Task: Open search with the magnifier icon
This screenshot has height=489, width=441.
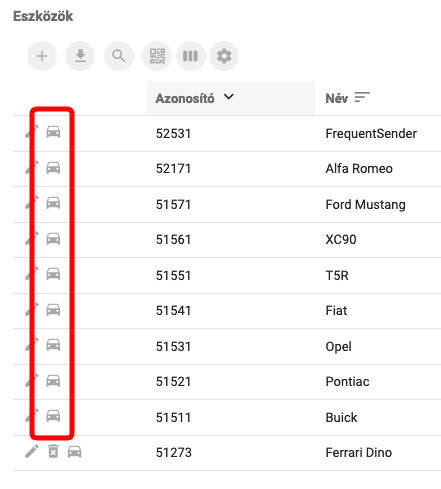Action: pyautogui.click(x=119, y=56)
